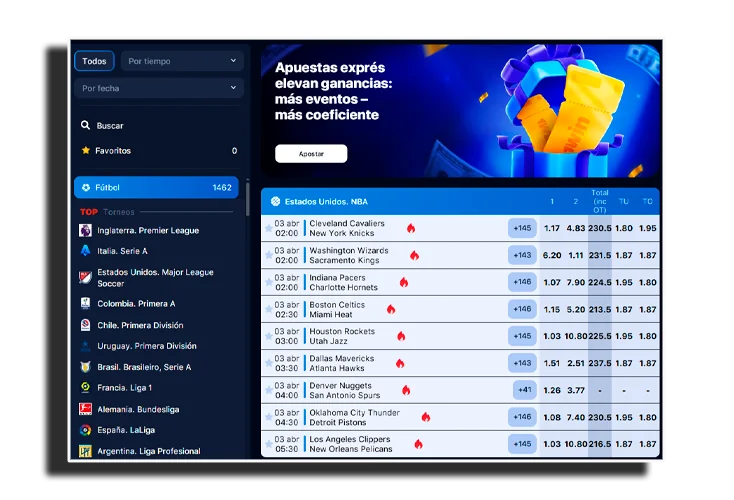Expand +145 markets for Cavaliers vs Knicks
734x500 pixels.
pos(522,228)
